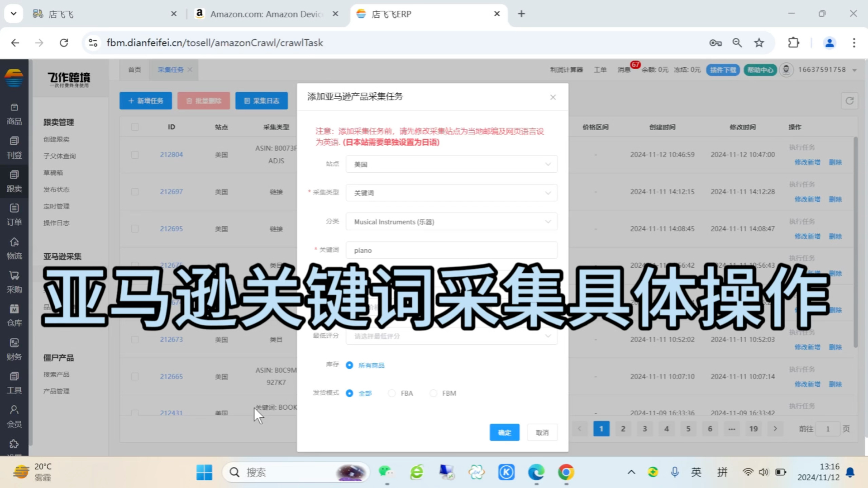Image resolution: width=868 pixels, height=488 pixels.
Task: Open the 工具 sidebar icon
Action: tap(14, 383)
